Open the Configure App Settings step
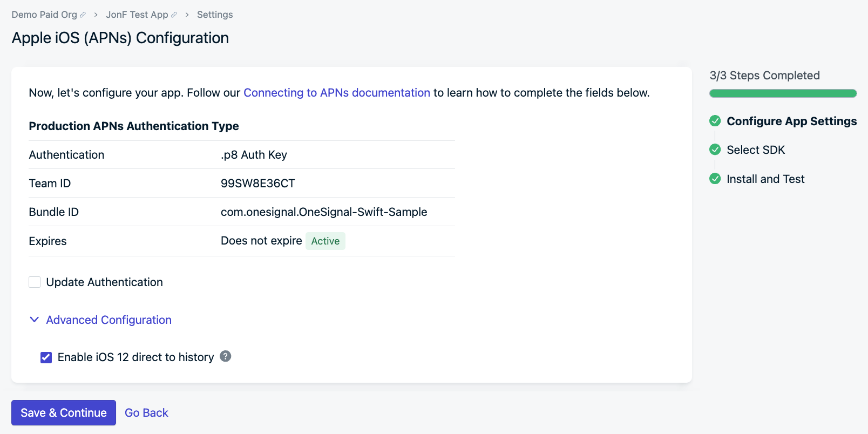Viewport: 868px width, 434px height. point(792,121)
